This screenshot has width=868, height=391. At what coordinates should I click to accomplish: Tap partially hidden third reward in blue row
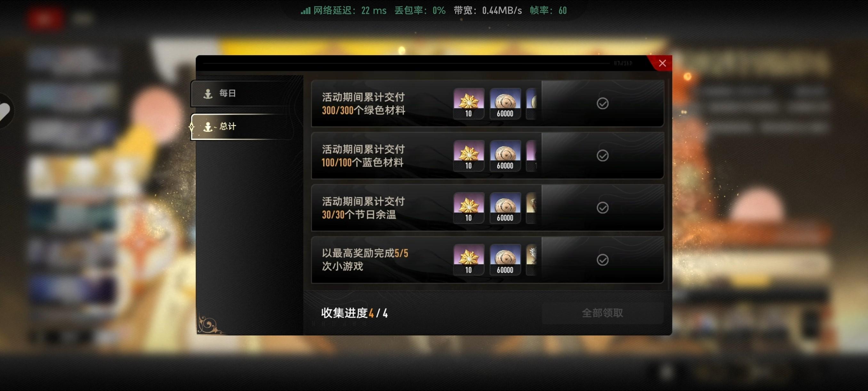tap(531, 155)
